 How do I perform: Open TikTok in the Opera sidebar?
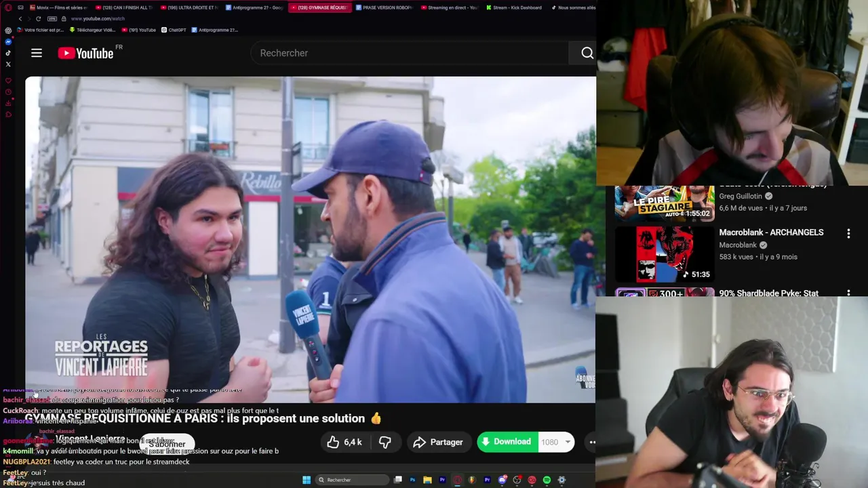click(x=8, y=53)
